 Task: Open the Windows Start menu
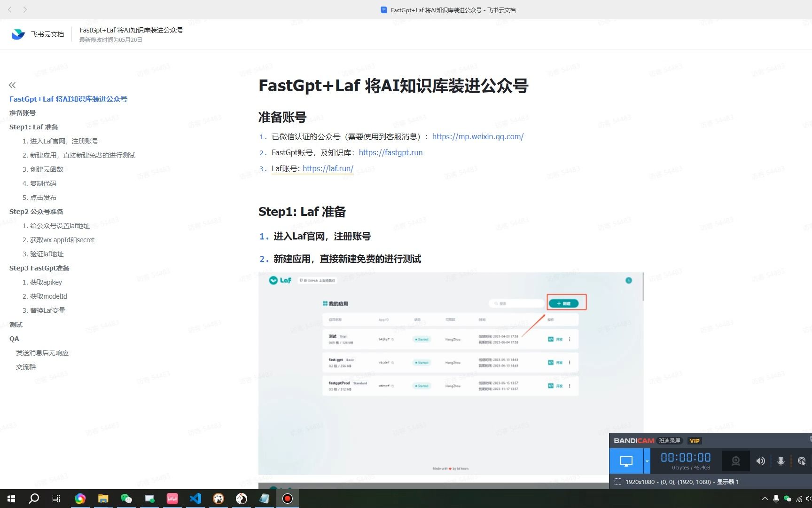pyautogui.click(x=10, y=498)
